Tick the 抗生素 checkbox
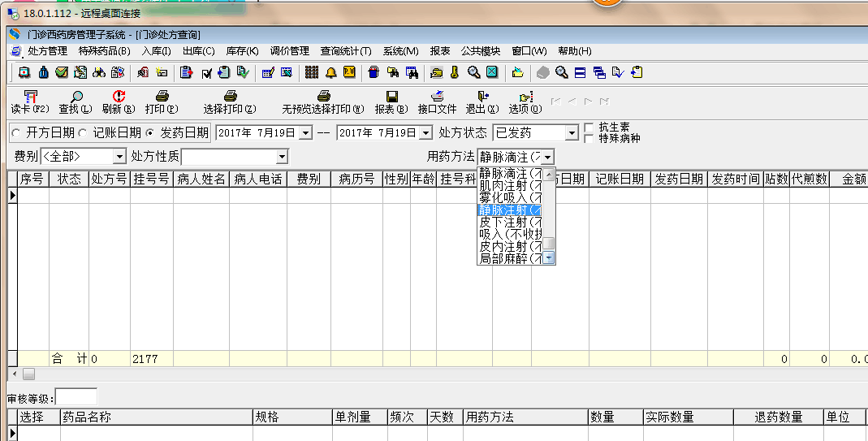868x441 pixels. (589, 128)
